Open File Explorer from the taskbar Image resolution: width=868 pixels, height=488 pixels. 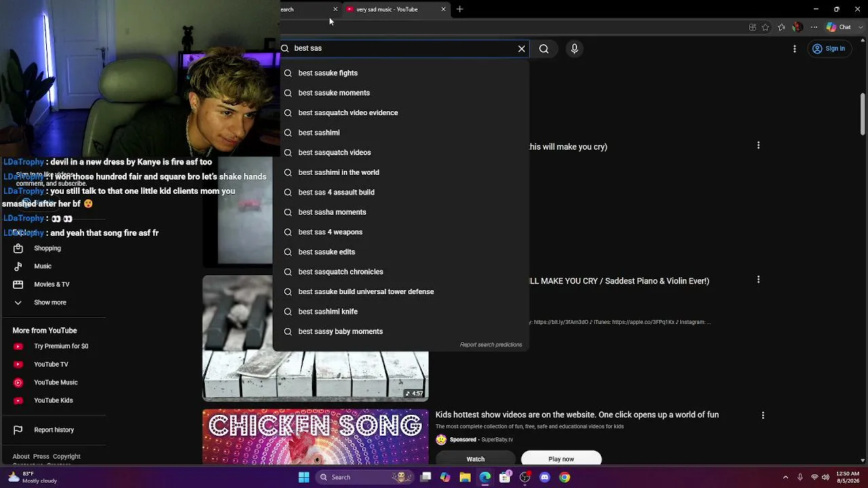465,477
